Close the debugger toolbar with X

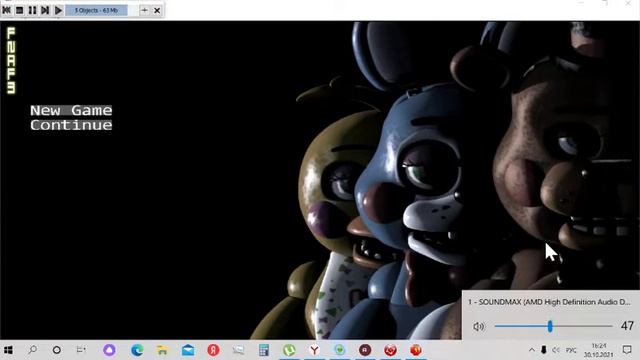[157, 10]
